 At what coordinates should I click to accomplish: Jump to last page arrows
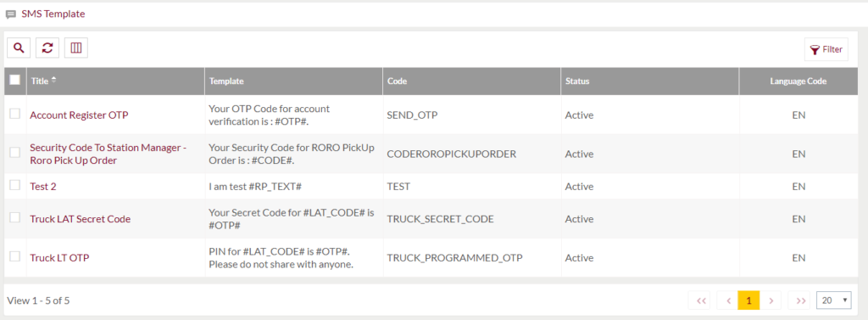point(799,300)
